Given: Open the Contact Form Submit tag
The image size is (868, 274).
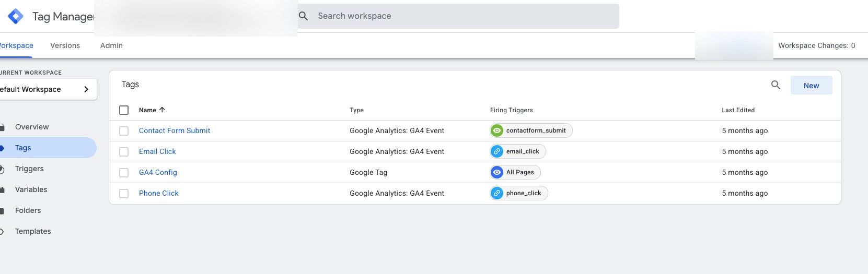Looking at the screenshot, I should [x=175, y=130].
